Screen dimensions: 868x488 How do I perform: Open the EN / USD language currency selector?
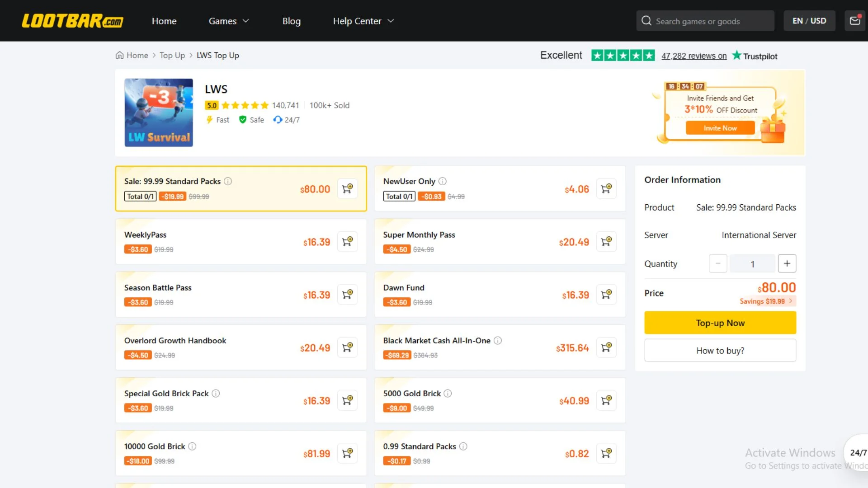point(809,21)
